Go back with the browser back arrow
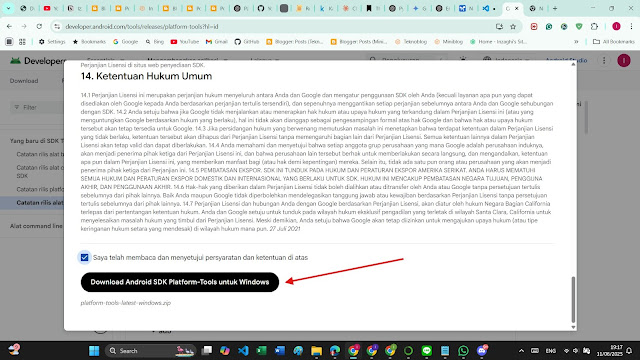Screen dimensions: 640x360 9,27
